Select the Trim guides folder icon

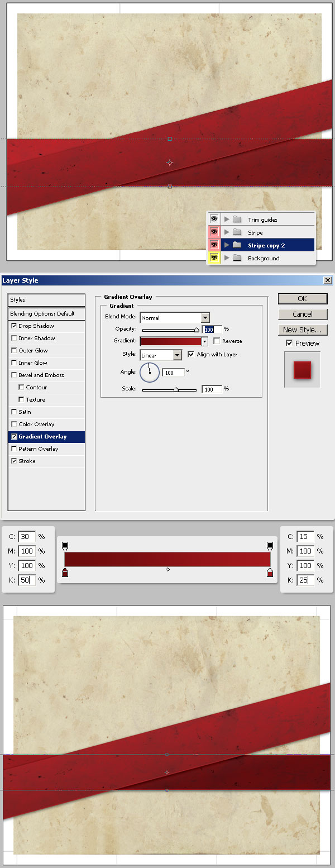[x=237, y=220]
